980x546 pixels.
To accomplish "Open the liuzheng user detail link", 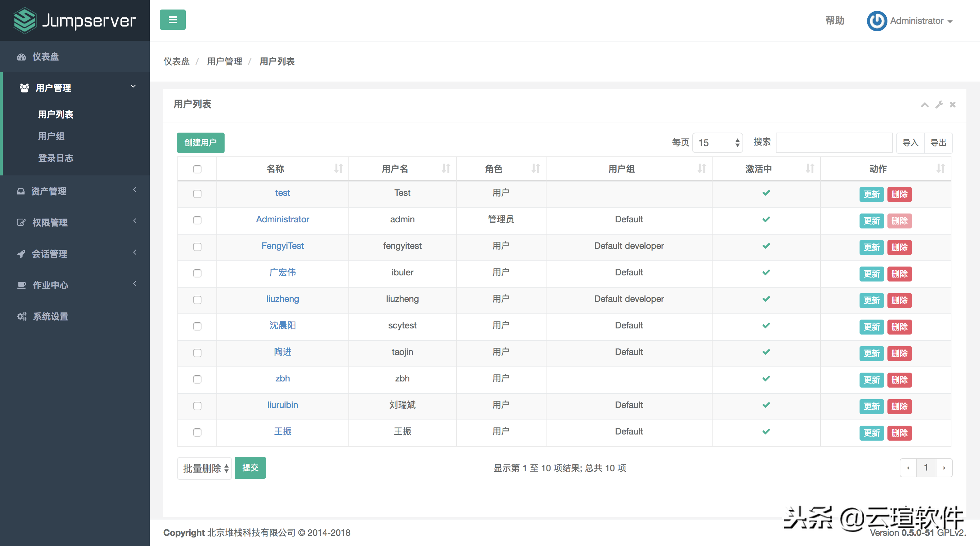I will [x=282, y=299].
